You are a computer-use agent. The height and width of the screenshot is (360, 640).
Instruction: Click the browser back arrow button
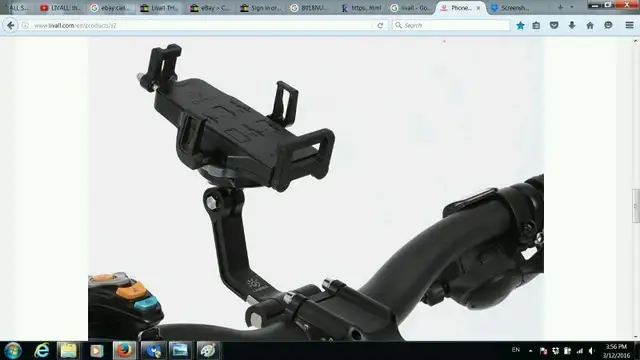11,25
